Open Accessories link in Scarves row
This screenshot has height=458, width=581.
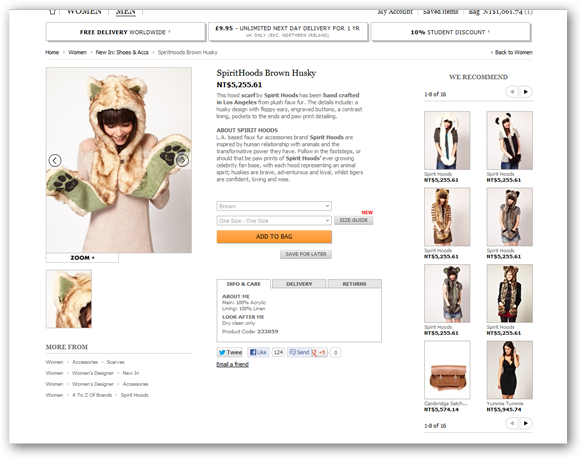(x=85, y=362)
